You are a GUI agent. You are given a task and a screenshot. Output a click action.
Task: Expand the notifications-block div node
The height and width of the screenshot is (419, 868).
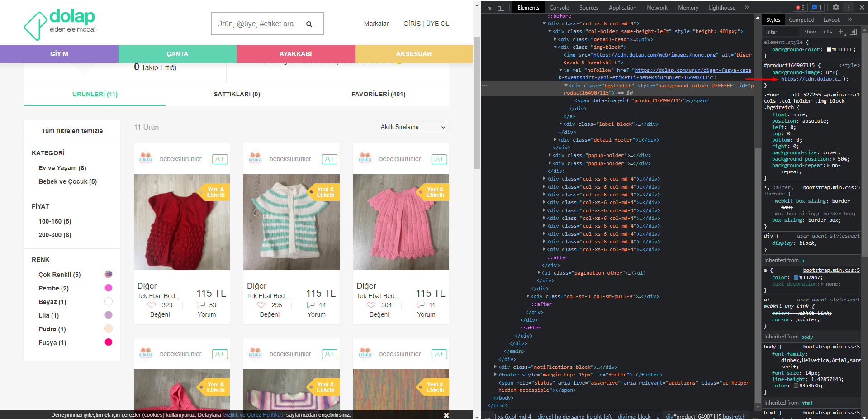[x=495, y=367]
